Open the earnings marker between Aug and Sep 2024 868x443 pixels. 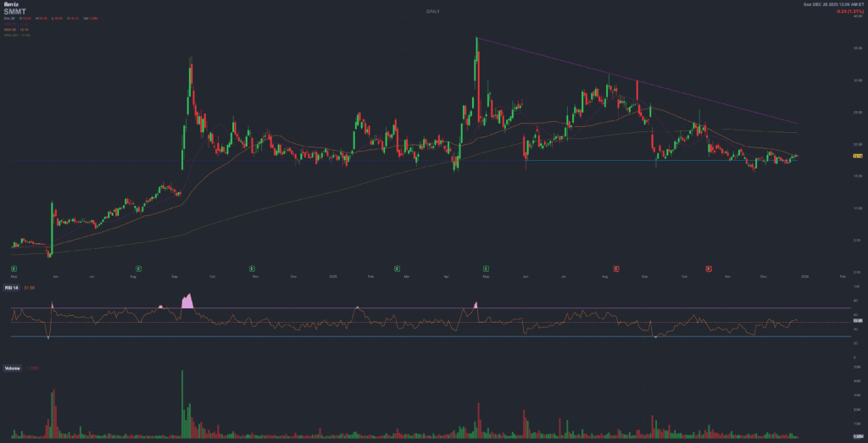[x=138, y=268]
